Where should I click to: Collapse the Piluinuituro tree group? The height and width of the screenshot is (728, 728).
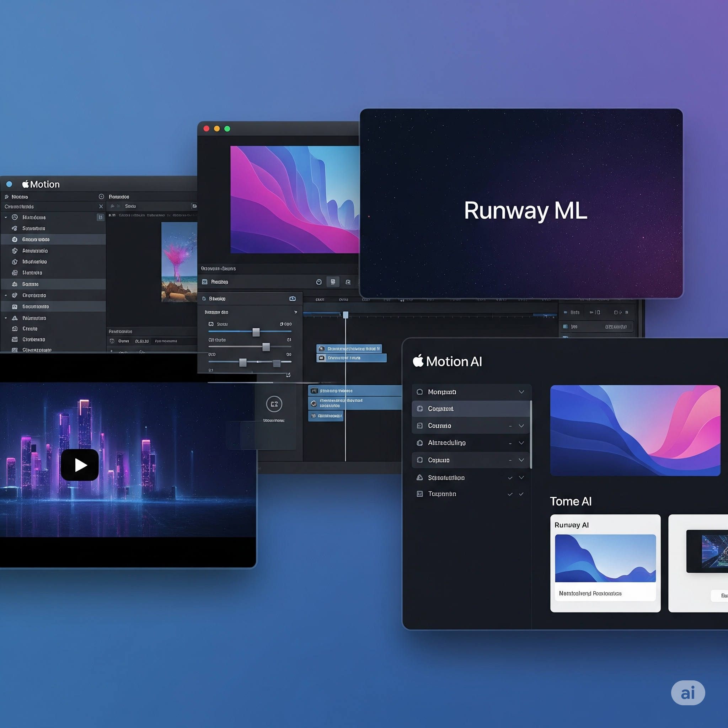pos(6,318)
